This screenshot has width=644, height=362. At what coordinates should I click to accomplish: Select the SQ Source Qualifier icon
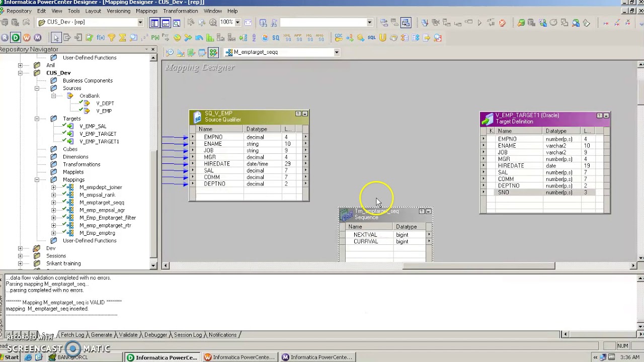coord(276,38)
